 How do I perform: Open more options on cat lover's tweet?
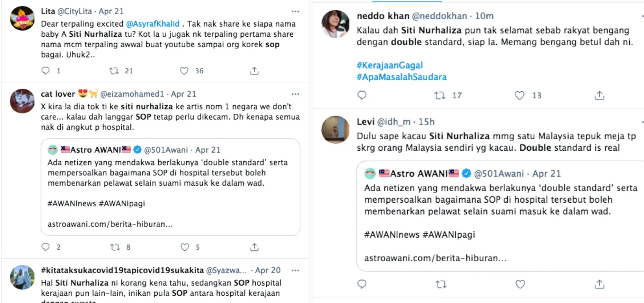(x=295, y=94)
